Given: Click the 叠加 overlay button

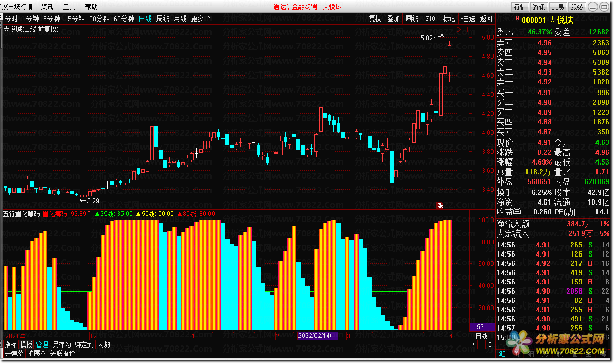Looking at the screenshot, I should [x=393, y=19].
